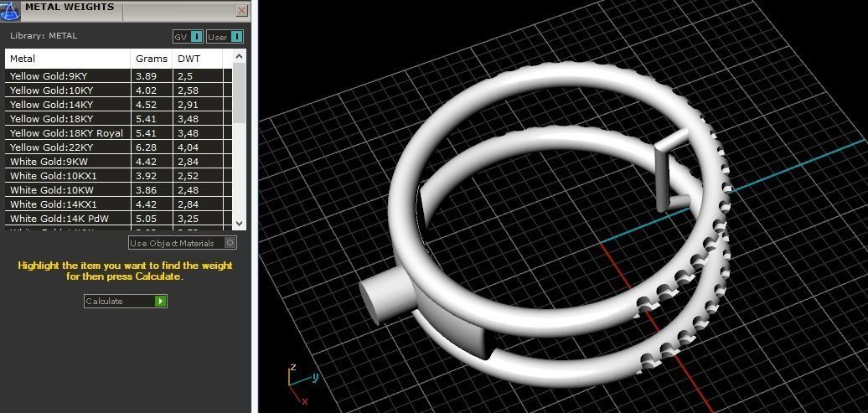Select the Yellow Gold:9KY row
This screenshot has width=868, height=413.
[118, 76]
